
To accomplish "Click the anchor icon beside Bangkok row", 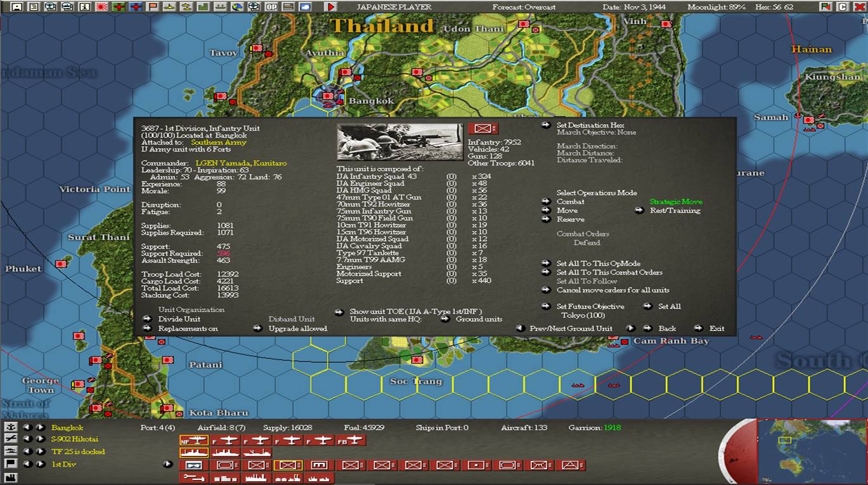I will (x=10, y=427).
